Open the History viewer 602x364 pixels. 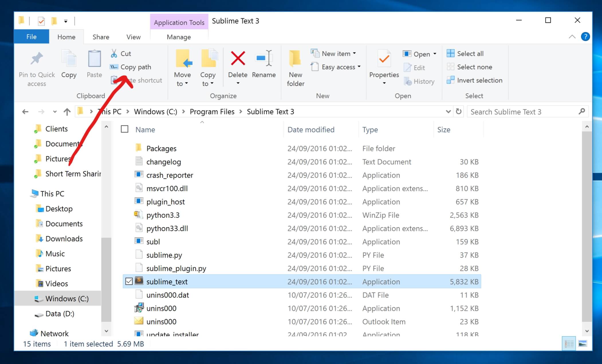(x=420, y=81)
